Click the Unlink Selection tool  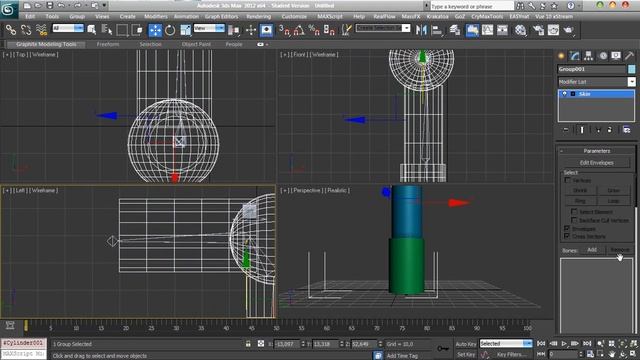click(26, 30)
